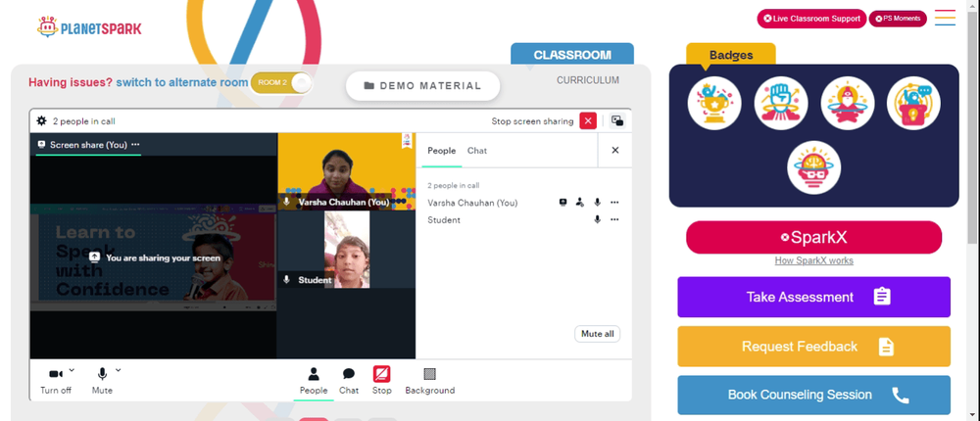
Task: Open Chat from the bottom toolbar
Action: coord(349,381)
